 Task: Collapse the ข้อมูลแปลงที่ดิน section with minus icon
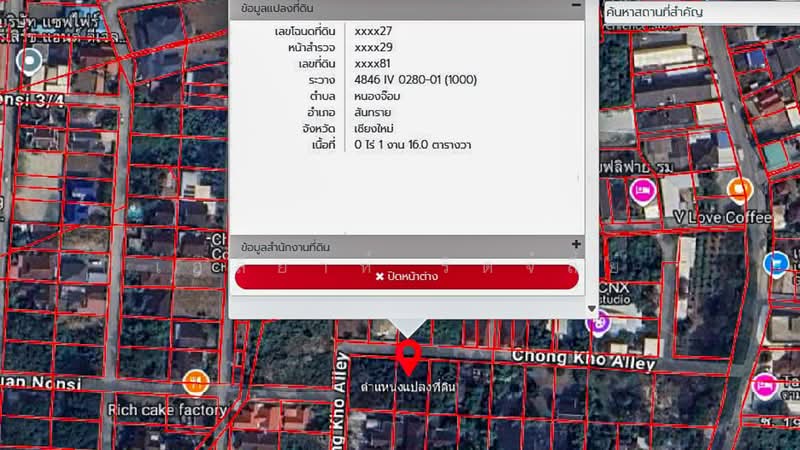tap(576, 6)
